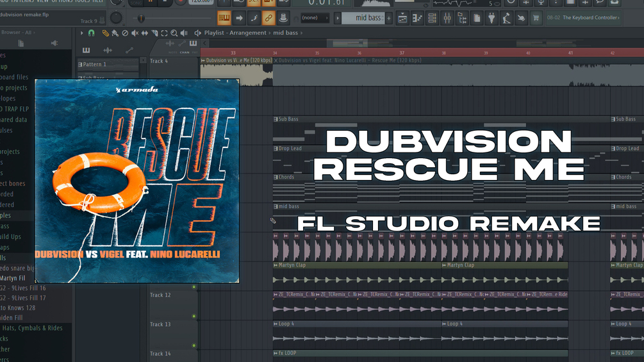The image size is (644, 362).
Task: Toggle the Browser view icon
Action: pos(461,18)
